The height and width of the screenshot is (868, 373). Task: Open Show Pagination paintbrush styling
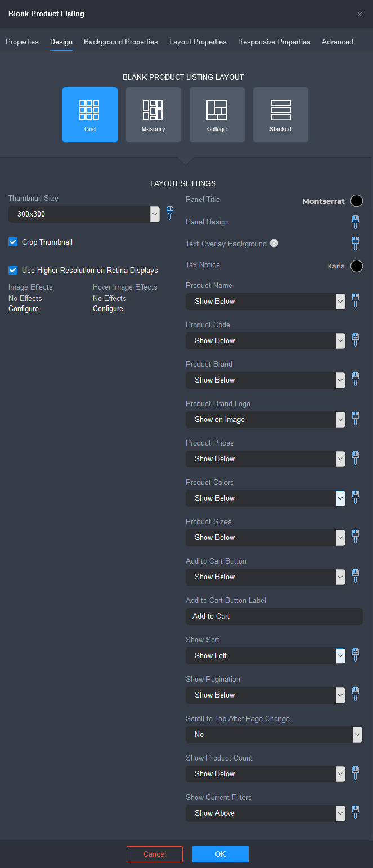pyautogui.click(x=356, y=694)
